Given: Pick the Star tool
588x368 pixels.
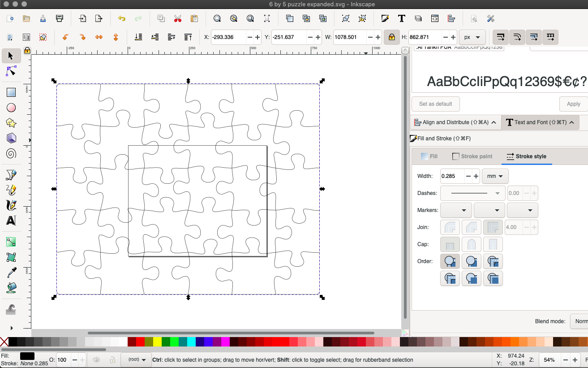Looking at the screenshot, I should point(11,123).
